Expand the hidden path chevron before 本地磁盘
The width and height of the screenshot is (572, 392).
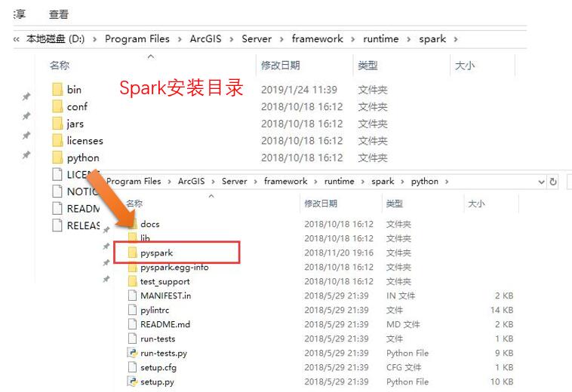(17, 39)
